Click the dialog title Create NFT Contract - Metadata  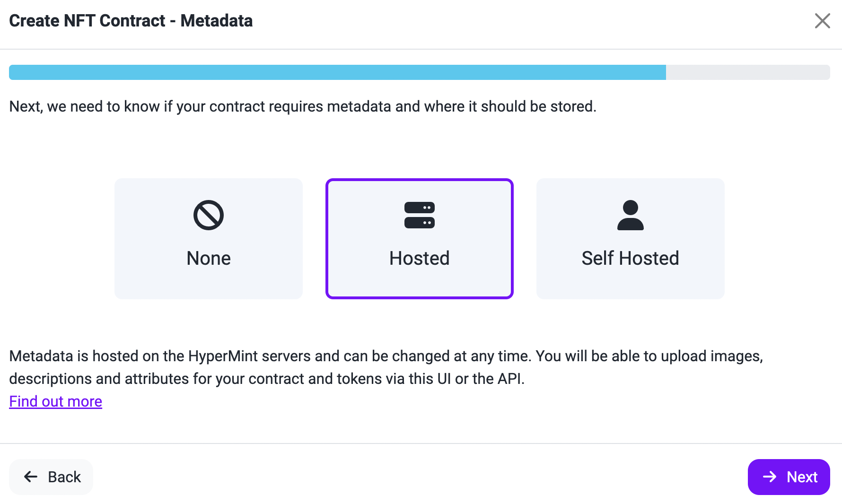[x=131, y=21]
